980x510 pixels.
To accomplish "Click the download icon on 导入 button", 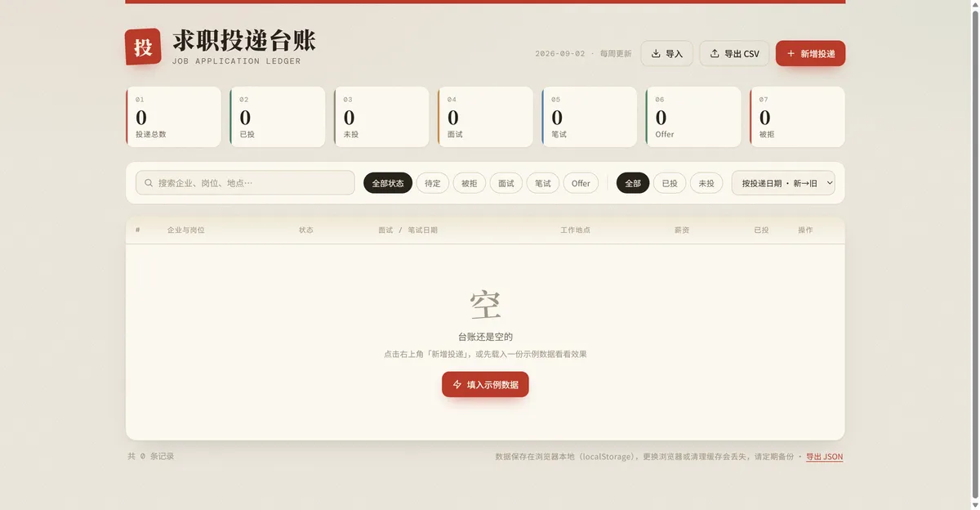I will pyautogui.click(x=656, y=54).
